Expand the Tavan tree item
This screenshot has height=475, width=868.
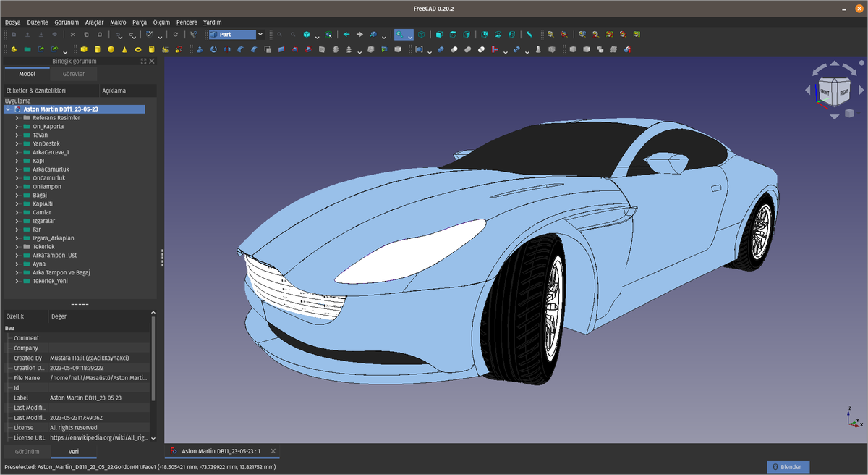click(x=17, y=135)
